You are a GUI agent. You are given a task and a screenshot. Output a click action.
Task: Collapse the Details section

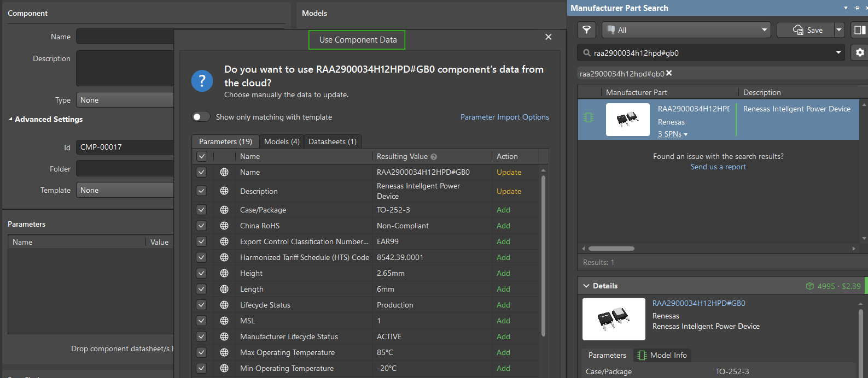click(x=587, y=286)
